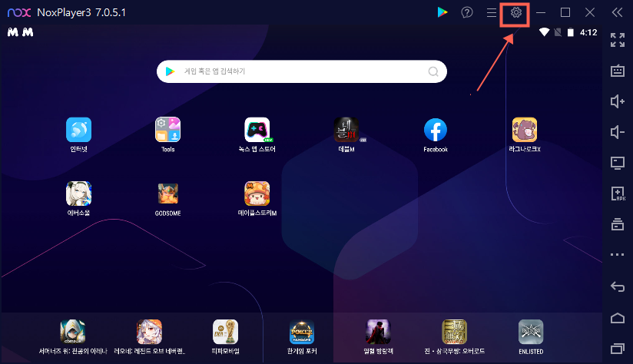
Task: Open the screen capture monitor icon
Action: click(618, 163)
